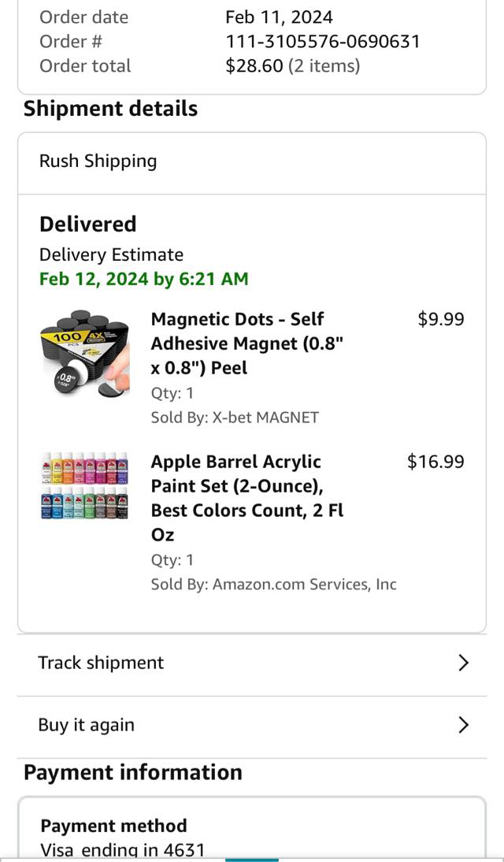The width and height of the screenshot is (504, 862).
Task: Open Apple Barrel Acrylic Paint Set title
Action: click(247, 497)
